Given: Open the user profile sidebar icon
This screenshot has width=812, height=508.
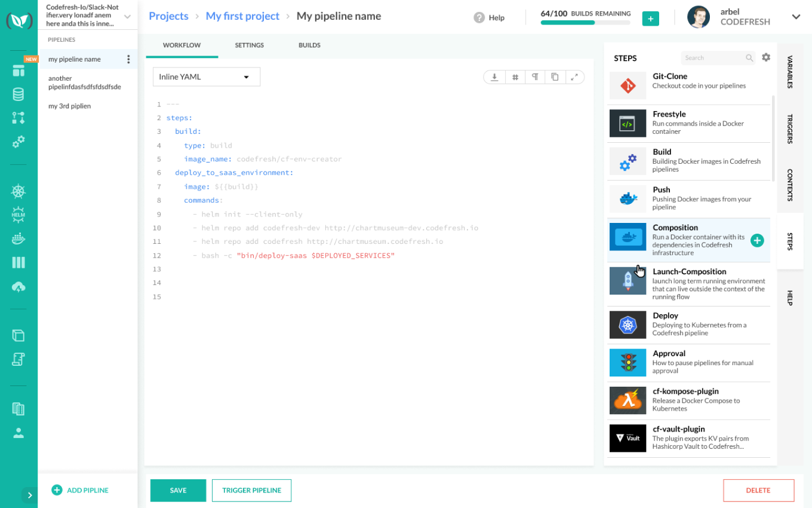Looking at the screenshot, I should tap(19, 433).
